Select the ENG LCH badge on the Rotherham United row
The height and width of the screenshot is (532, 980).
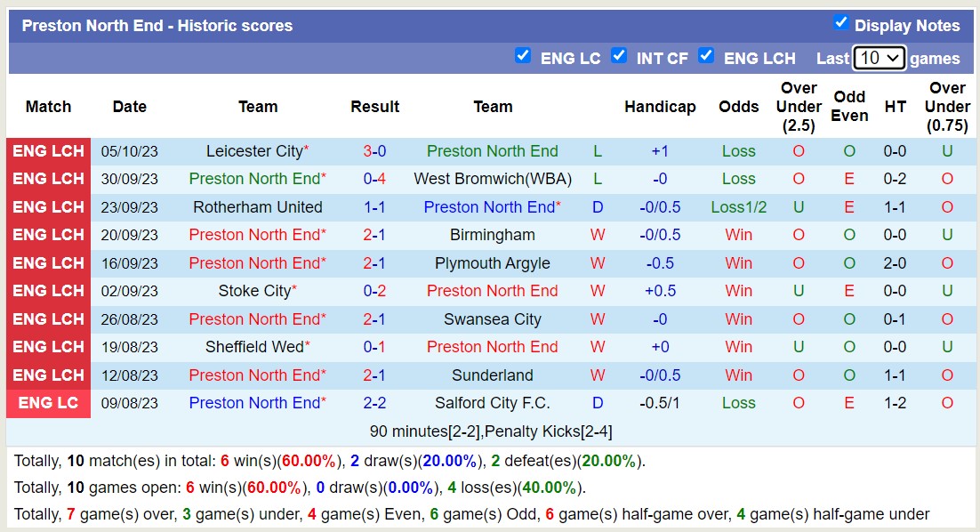coord(48,206)
